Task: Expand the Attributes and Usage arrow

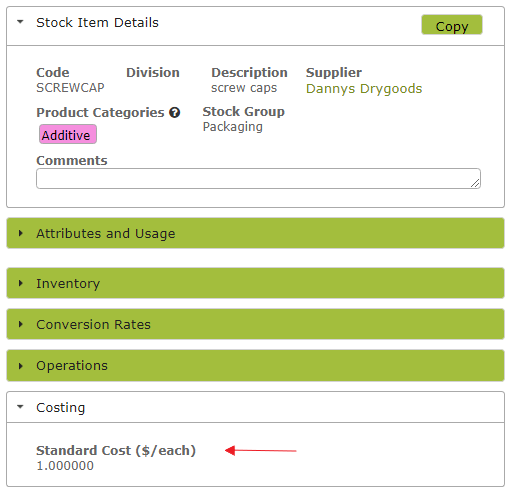Action: coord(21,233)
